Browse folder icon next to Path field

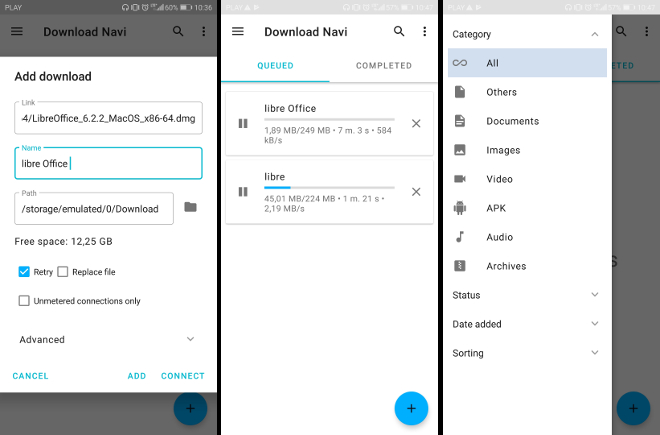[x=190, y=207]
